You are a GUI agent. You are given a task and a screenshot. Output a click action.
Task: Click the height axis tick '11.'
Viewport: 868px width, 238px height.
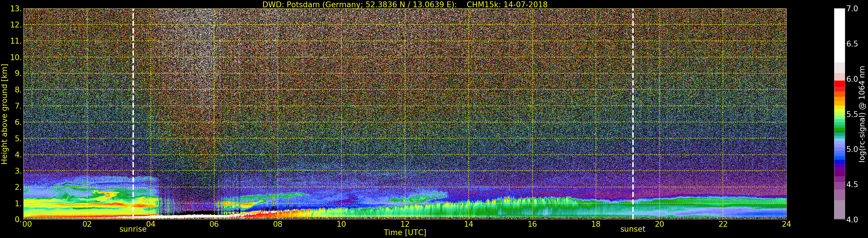[16, 41]
